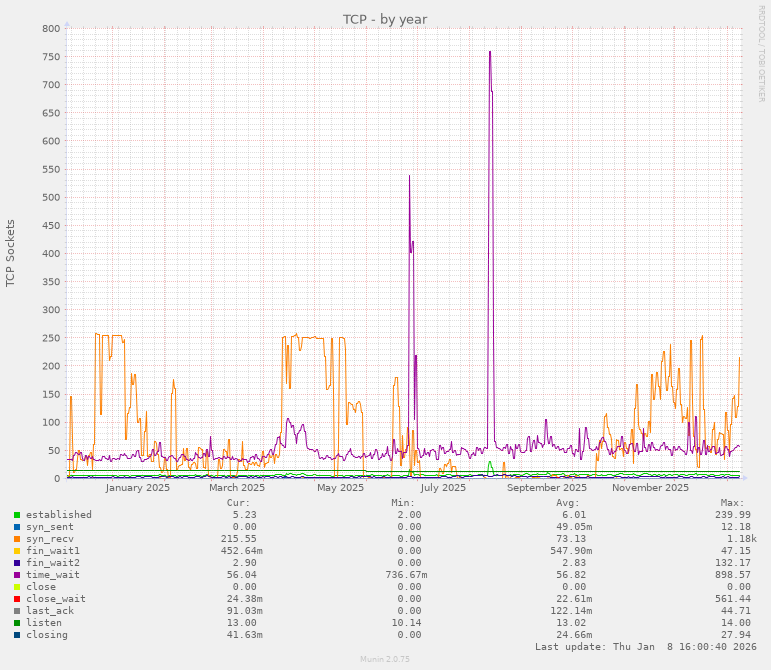
Task: Click the "July 2025" axis label
Action: [443, 488]
